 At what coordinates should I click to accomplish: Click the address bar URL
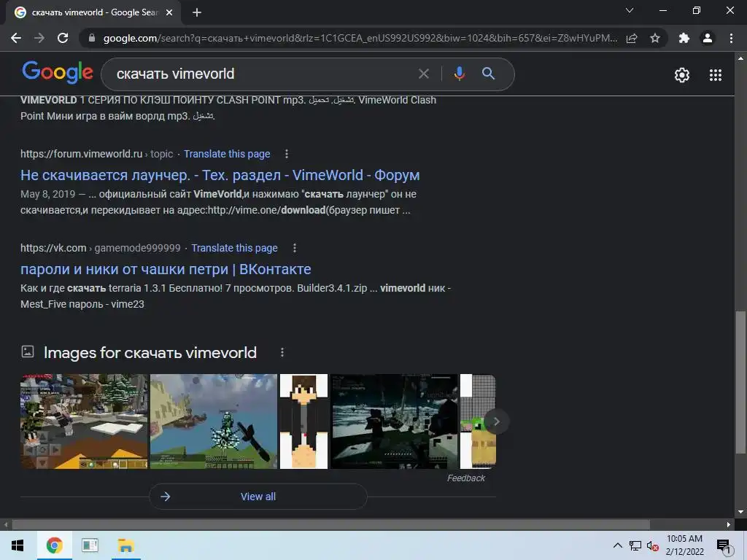[x=360, y=38]
